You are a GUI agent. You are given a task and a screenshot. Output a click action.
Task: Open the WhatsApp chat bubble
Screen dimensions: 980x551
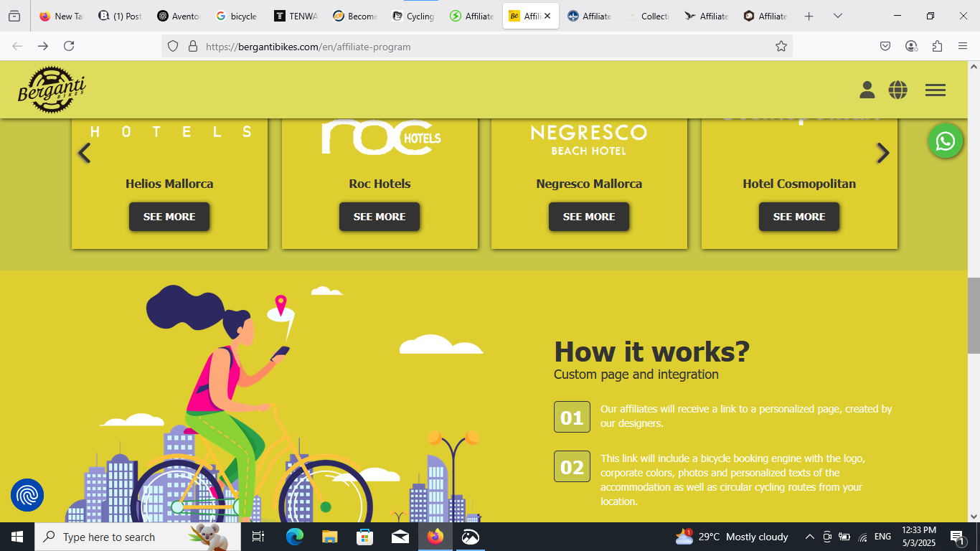pos(946,141)
